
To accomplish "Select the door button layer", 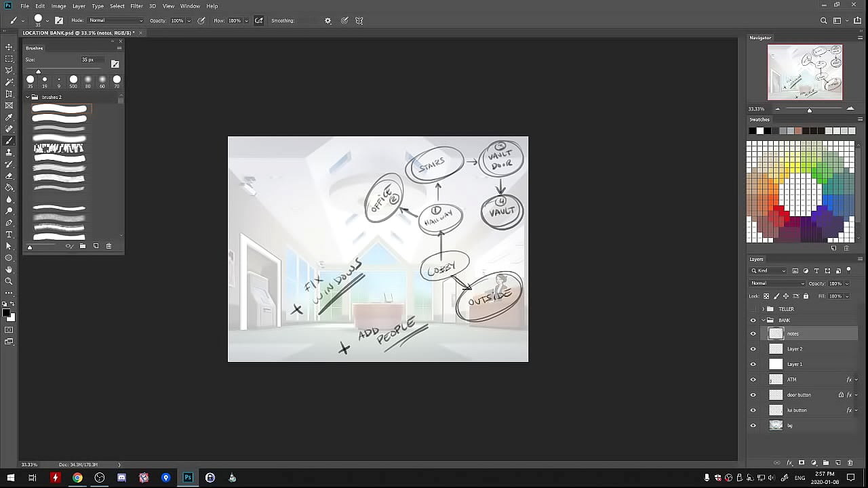I will point(799,395).
